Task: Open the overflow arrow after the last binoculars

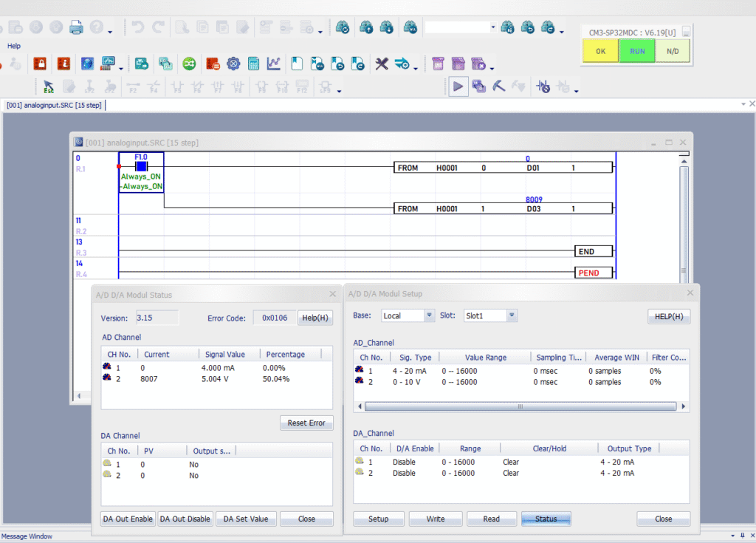Action: pyautogui.click(x=562, y=33)
